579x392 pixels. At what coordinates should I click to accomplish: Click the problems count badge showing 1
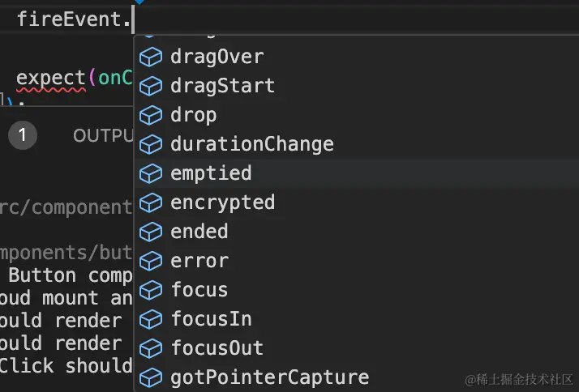coord(23,135)
